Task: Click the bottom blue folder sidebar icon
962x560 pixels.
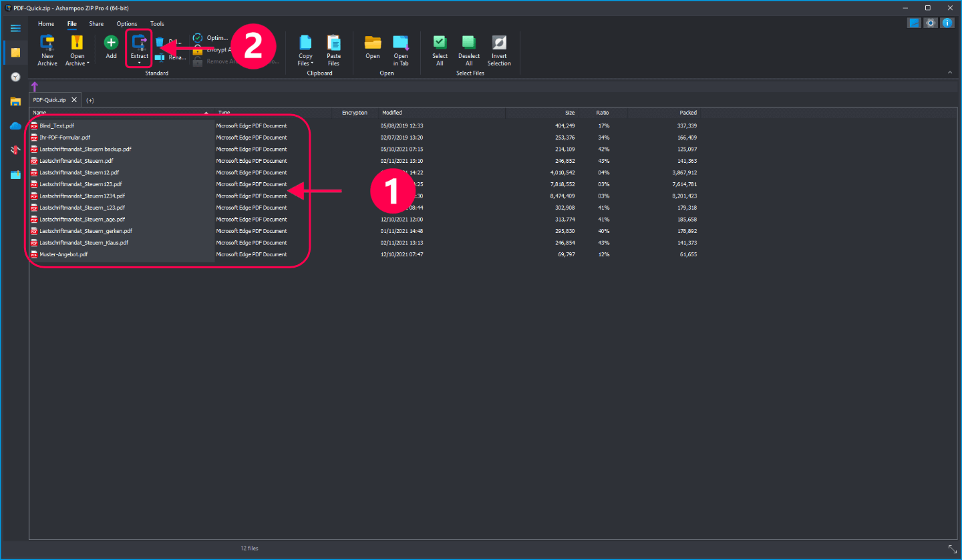Action: tap(15, 175)
